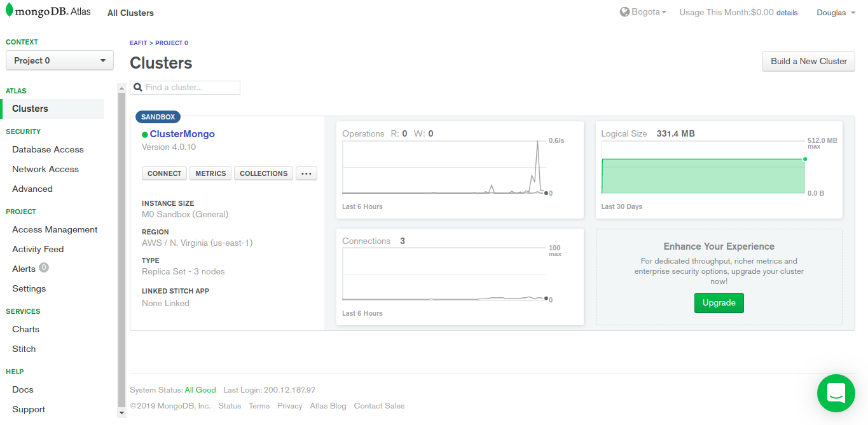Image resolution: width=868 pixels, height=425 pixels.
Task: Click the MongoDB Atlas leaf logo
Action: [10, 10]
